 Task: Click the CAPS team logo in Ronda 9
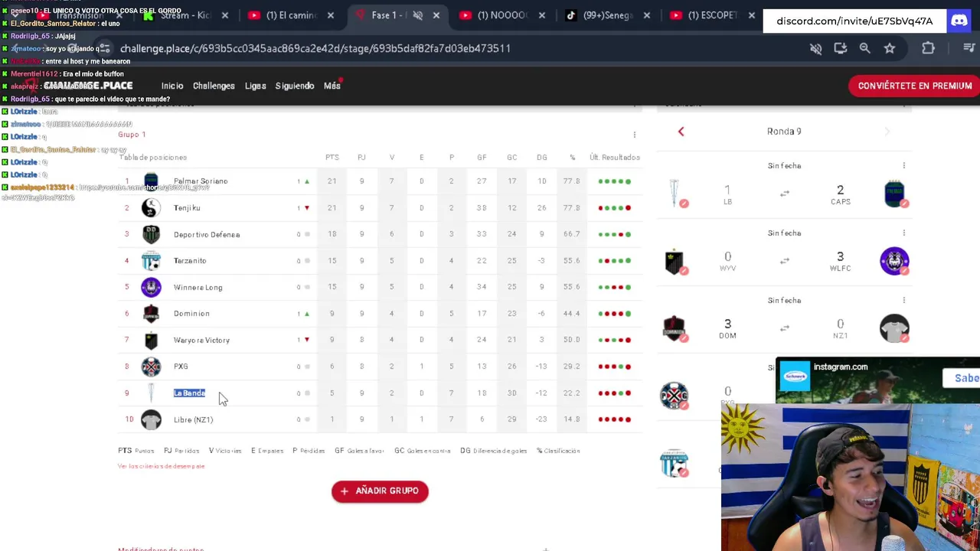pyautogui.click(x=894, y=194)
